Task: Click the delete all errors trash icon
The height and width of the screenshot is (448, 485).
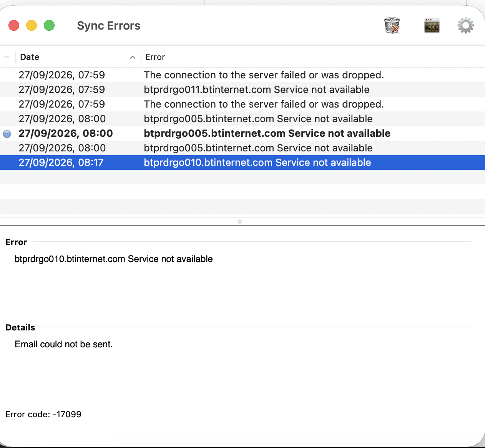Action: [392, 26]
